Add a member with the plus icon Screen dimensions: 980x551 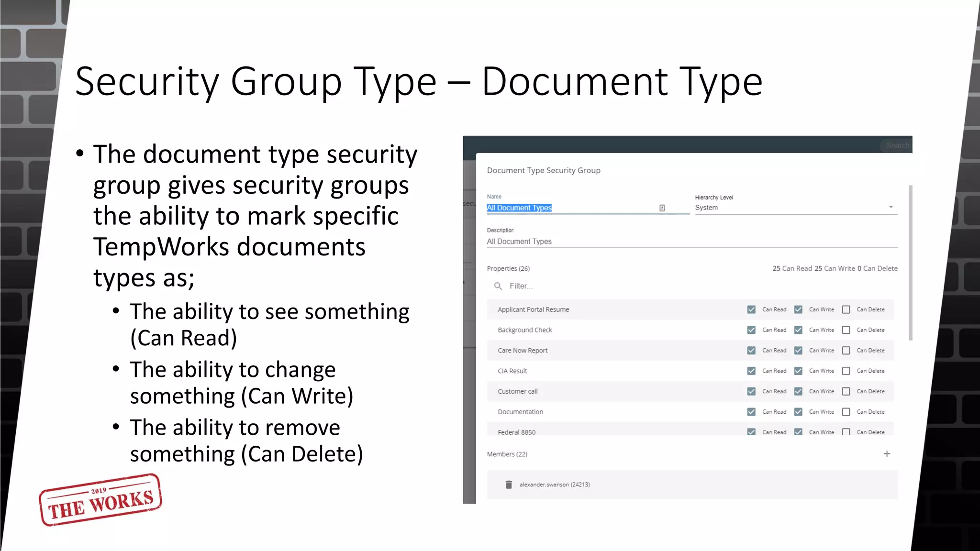click(x=887, y=454)
